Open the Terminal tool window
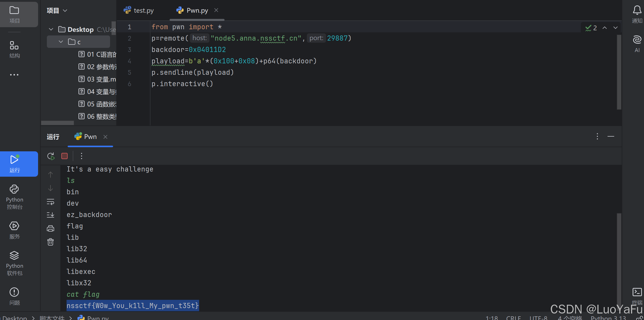The height and width of the screenshot is (320, 644). tap(637, 292)
